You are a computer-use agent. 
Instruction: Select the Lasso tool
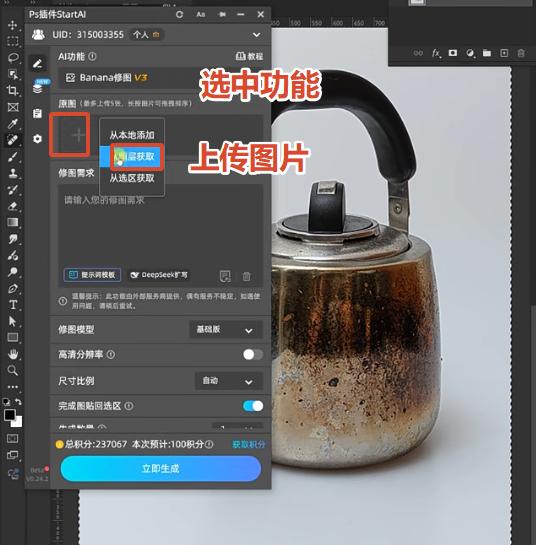click(x=13, y=58)
